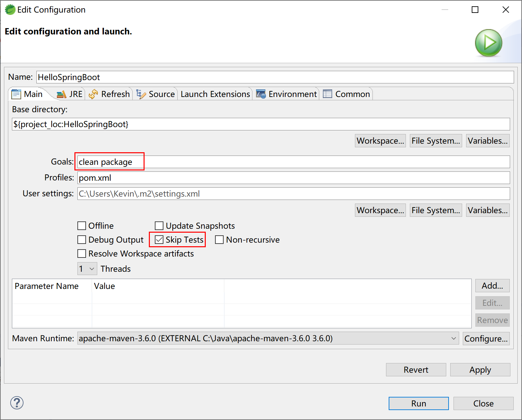Screen dimensions: 522x420
Task: Click the Main tab icon
Action: coord(16,94)
